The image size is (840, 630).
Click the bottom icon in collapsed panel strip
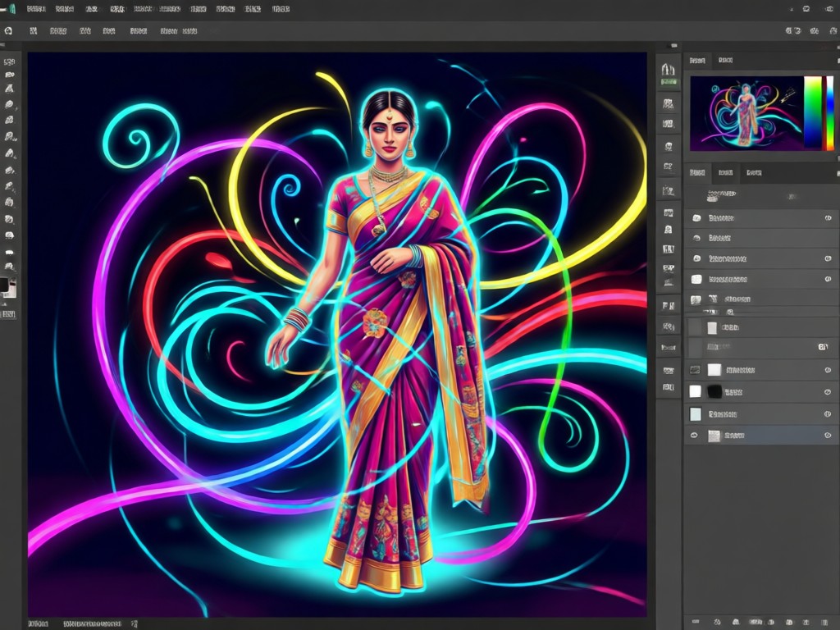pos(668,387)
